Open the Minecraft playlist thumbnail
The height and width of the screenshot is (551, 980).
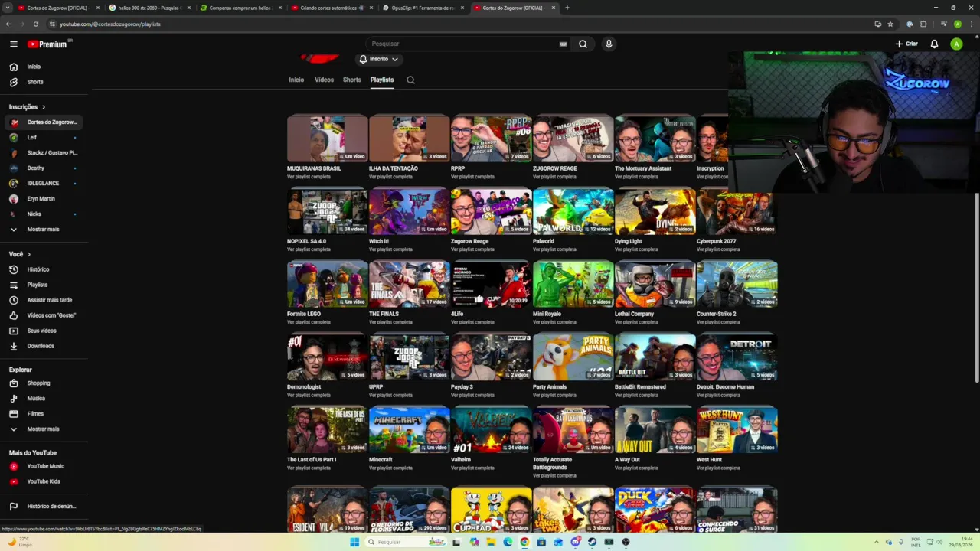(x=409, y=429)
